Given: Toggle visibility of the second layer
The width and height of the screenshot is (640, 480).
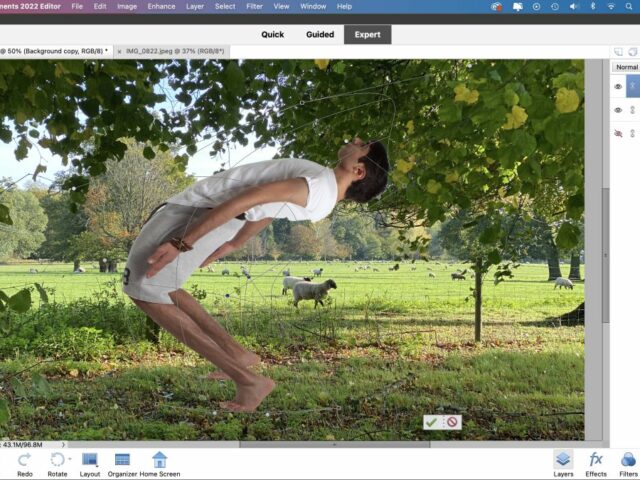Looking at the screenshot, I should 618,110.
